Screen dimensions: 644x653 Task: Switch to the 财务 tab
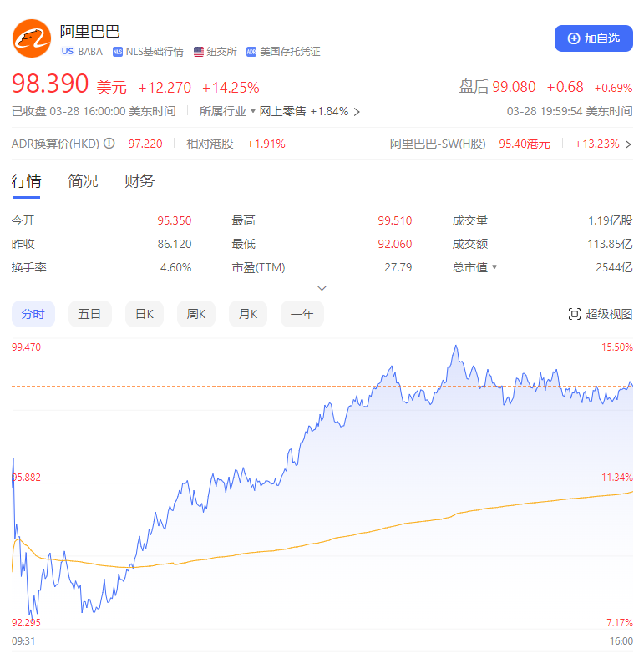139,181
